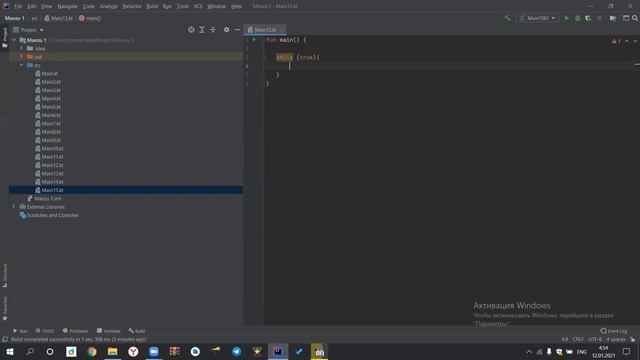Viewport: 640px width, 360px height.
Task: Select Main10.kt in the project tree
Action: click(x=52, y=149)
